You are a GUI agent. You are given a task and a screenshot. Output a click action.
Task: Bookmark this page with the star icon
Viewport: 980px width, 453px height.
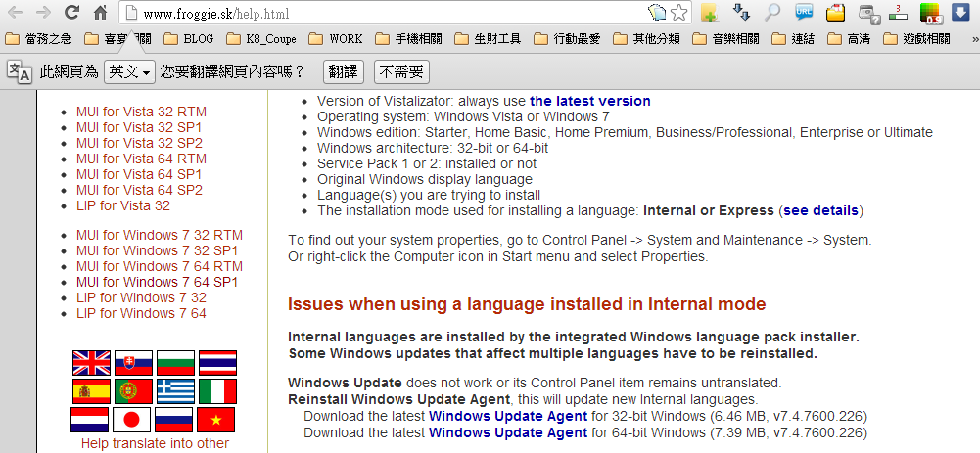coord(679,13)
